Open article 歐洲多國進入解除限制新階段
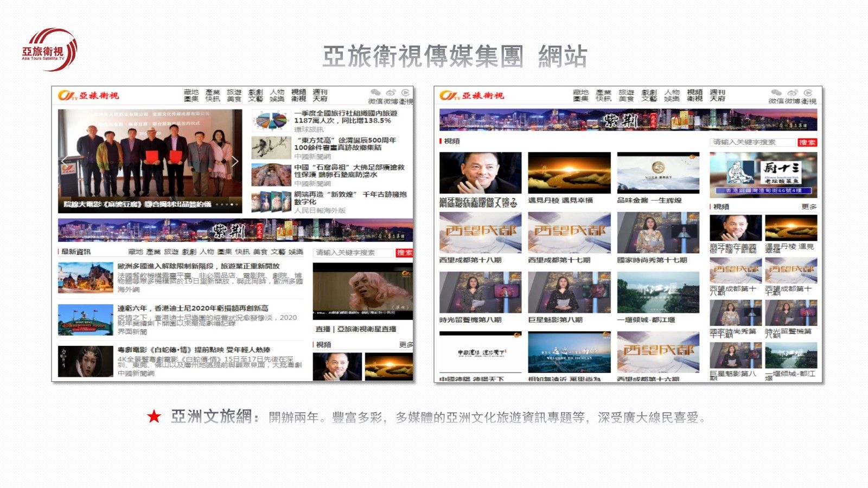The image size is (868, 488). (x=199, y=266)
